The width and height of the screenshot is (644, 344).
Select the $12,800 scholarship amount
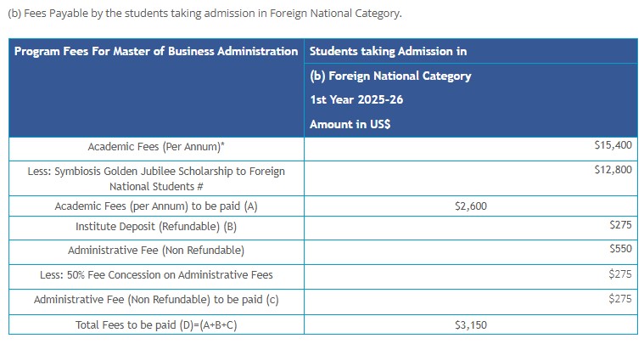point(613,171)
